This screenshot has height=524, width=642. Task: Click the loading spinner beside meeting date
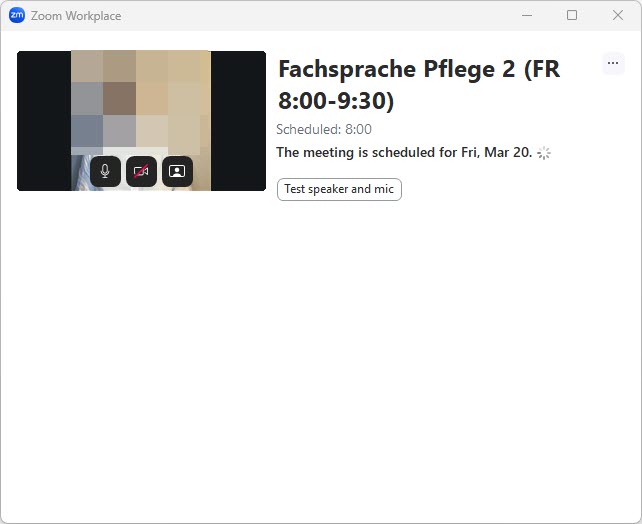(544, 153)
